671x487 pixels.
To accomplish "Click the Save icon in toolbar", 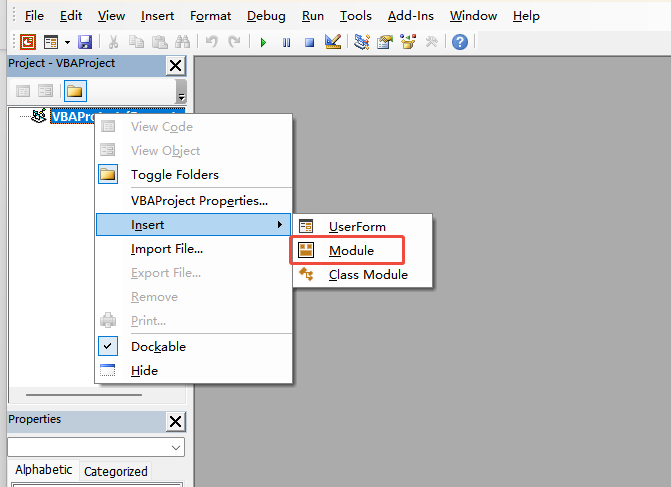I will click(x=85, y=42).
